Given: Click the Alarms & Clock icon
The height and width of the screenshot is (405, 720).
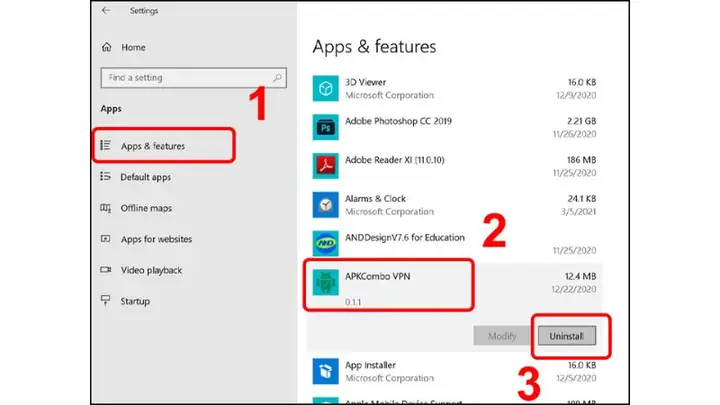Looking at the screenshot, I should tap(326, 205).
